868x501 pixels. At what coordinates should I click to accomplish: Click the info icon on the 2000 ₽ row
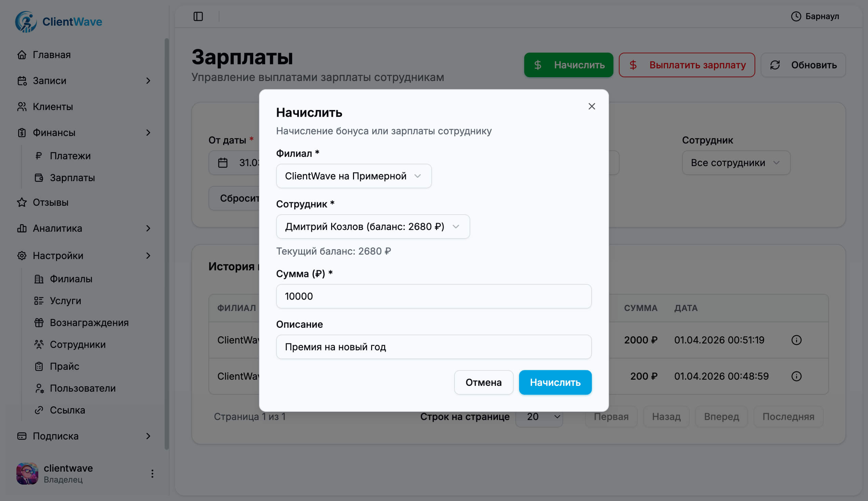click(x=797, y=340)
